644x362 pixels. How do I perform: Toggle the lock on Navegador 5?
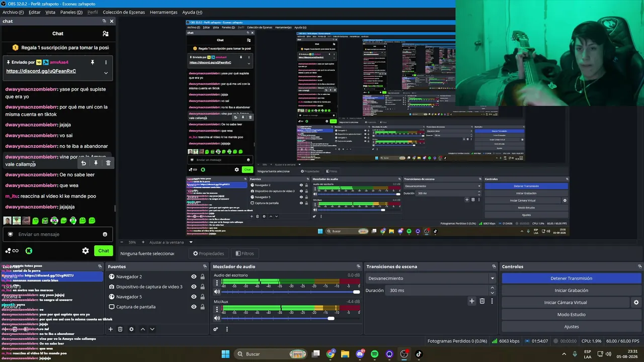coord(202,297)
